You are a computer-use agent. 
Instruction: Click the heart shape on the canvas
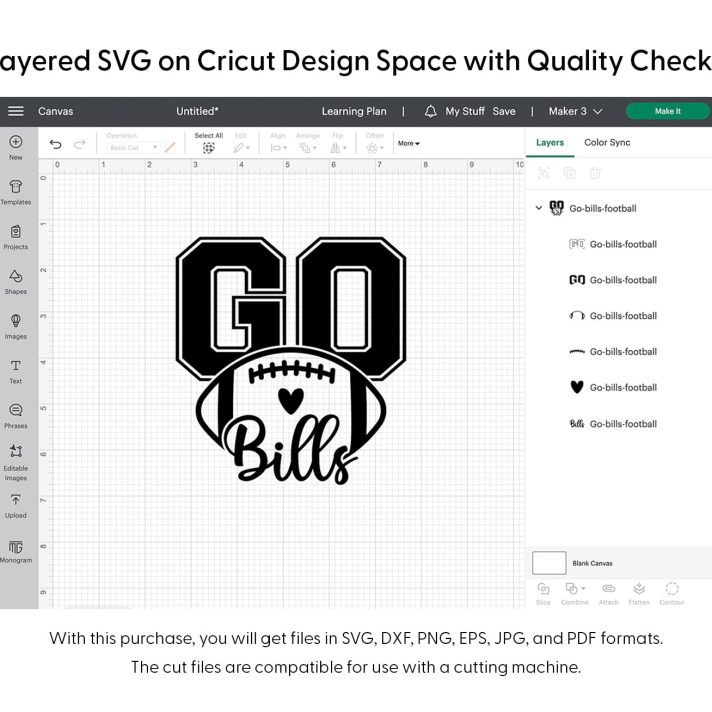291,400
